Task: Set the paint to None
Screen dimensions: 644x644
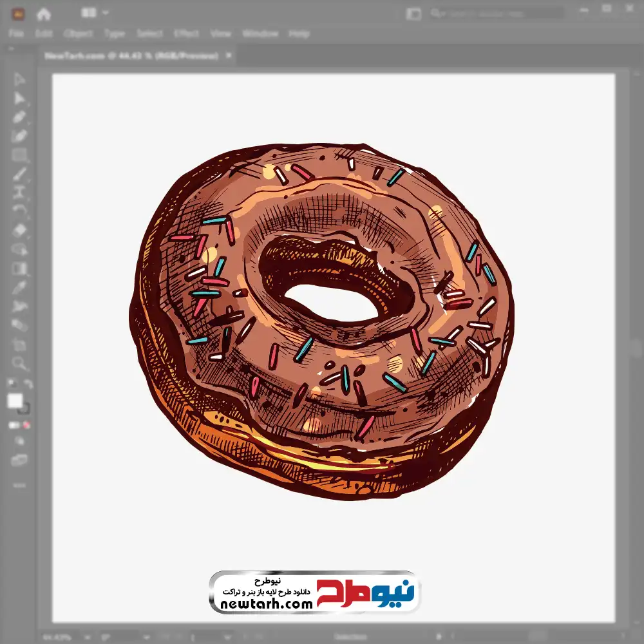Action: tap(28, 426)
